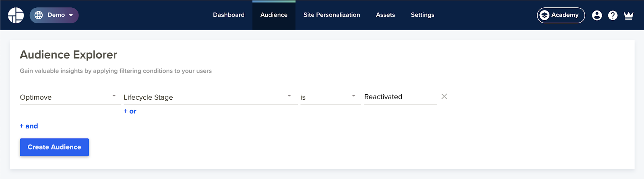Viewport: 644px width, 179px height.
Task: Open the Site Personalization tab
Action: [332, 15]
